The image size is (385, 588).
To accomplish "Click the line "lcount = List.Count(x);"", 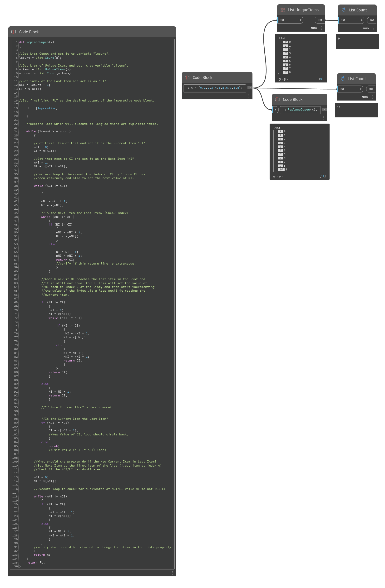I will tap(40, 58).
